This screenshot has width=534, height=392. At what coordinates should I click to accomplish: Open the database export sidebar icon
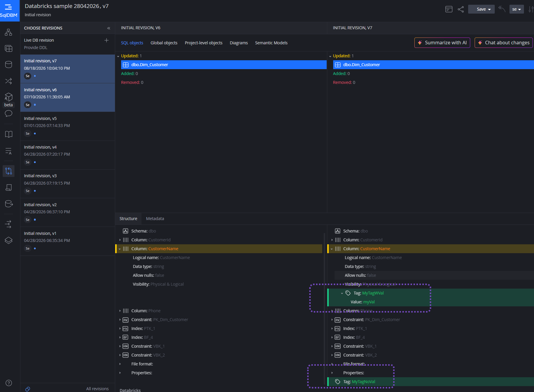(x=9, y=204)
